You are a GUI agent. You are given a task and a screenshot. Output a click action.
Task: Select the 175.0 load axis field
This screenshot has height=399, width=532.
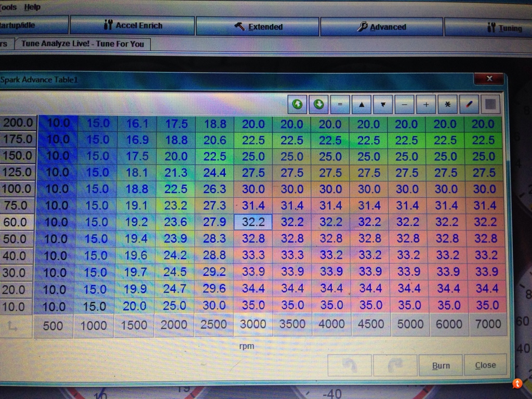click(18, 139)
